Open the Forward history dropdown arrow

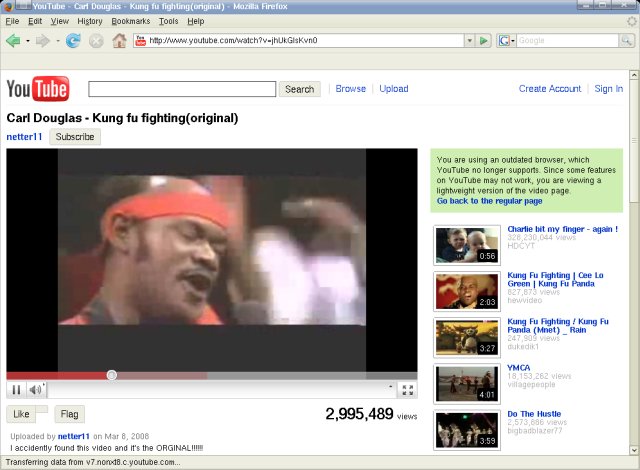[x=58, y=41]
